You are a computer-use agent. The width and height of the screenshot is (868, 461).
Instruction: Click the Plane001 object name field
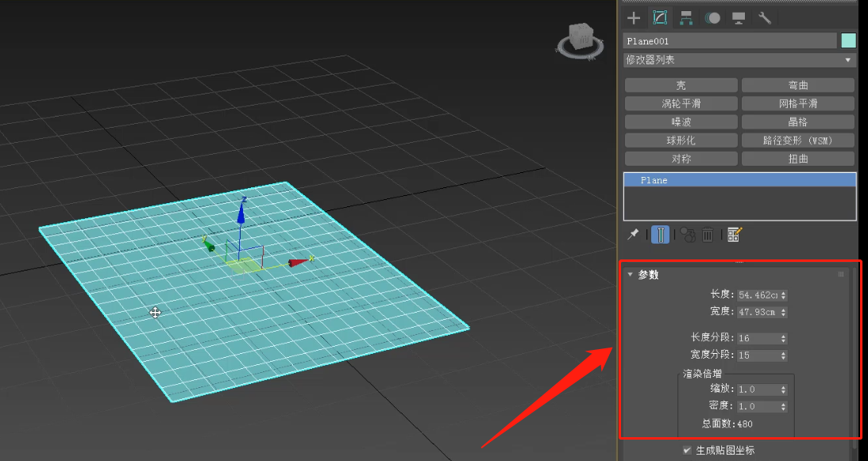coord(730,41)
